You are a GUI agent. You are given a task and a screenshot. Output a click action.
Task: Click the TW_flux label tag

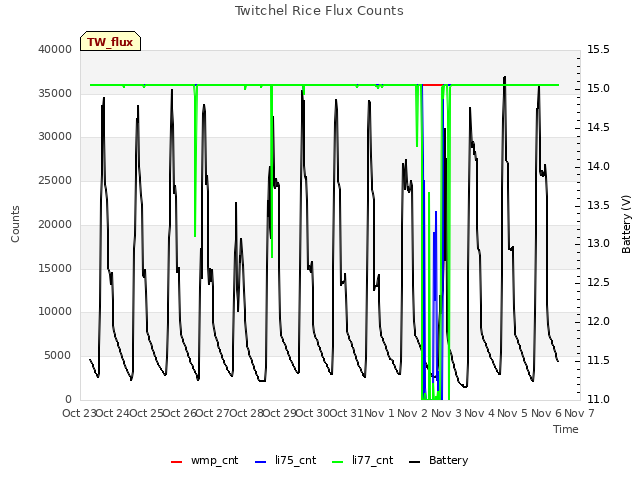pyautogui.click(x=110, y=41)
